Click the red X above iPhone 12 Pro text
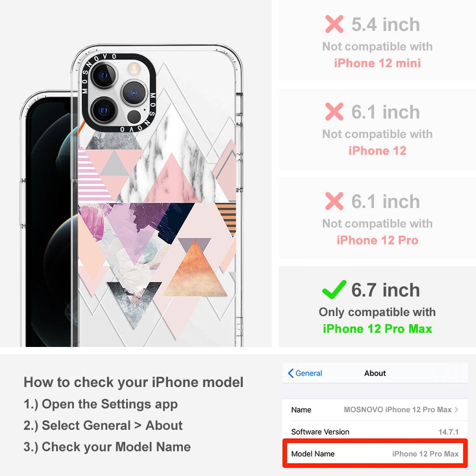 334,201
